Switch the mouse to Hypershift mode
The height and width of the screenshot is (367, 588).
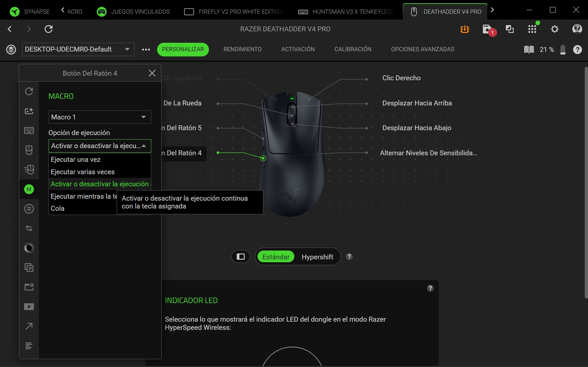coord(317,257)
